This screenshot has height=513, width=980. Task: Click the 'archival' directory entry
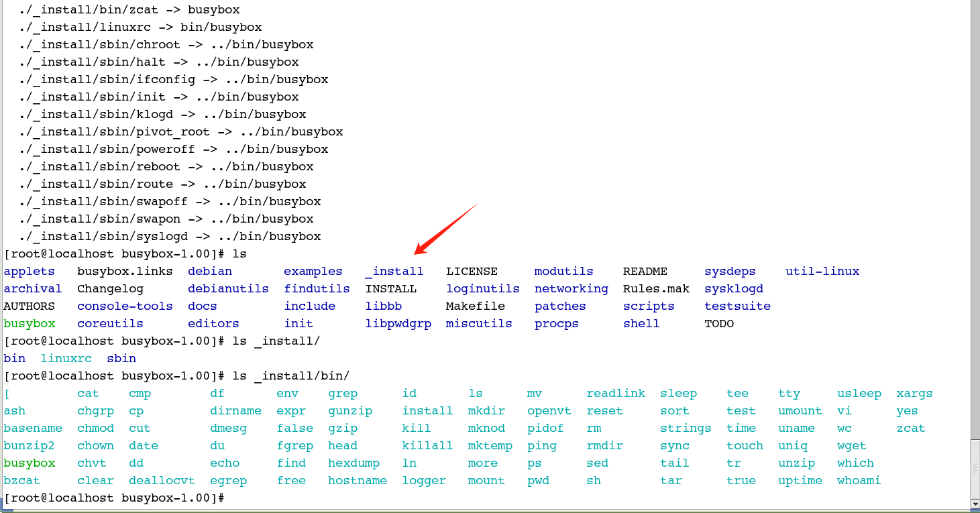tap(33, 289)
